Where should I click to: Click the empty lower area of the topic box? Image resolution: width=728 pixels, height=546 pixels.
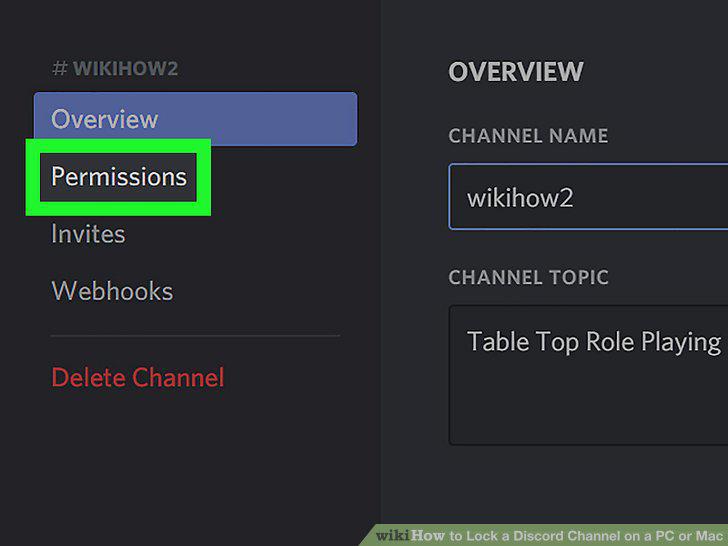click(588, 404)
